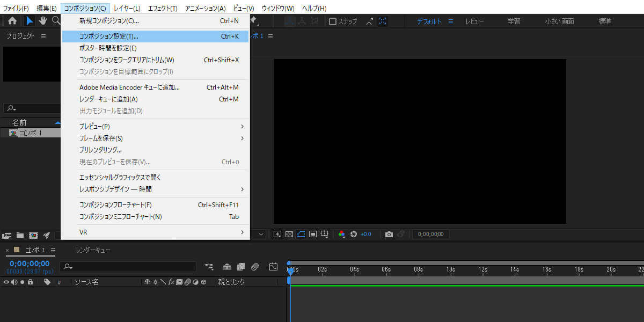The height and width of the screenshot is (322, 644).
Task: Open the エフェクト(T) menu
Action: pos(163,8)
